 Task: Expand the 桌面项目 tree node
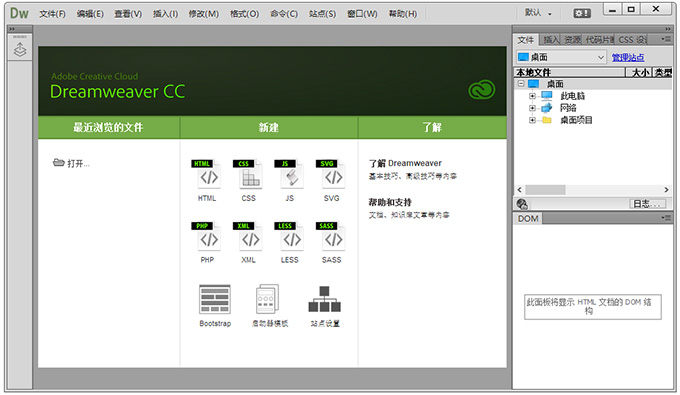coord(532,120)
